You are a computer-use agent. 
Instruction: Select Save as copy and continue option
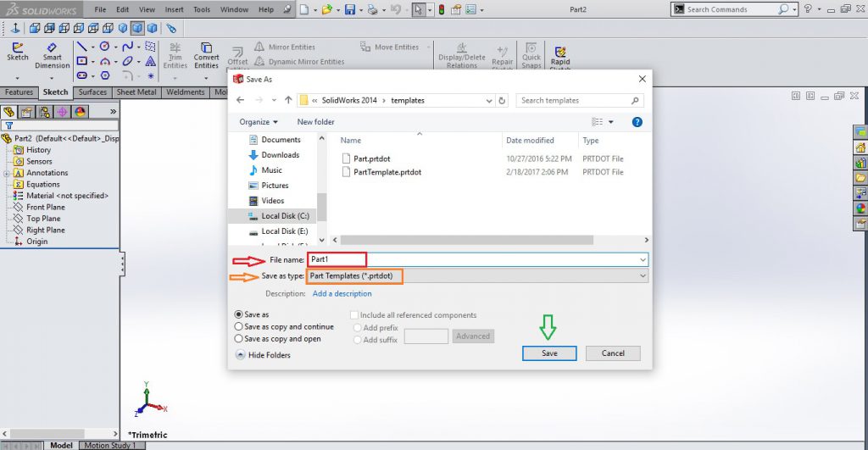238,326
